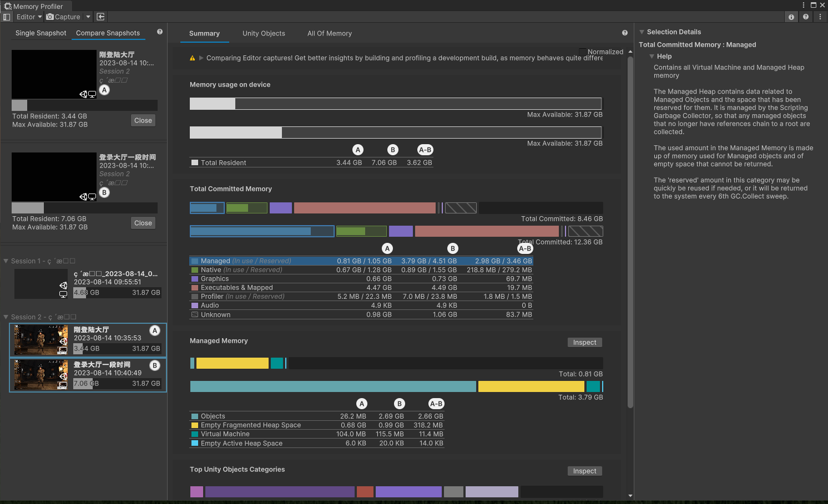Collapse the Help foldout
The width and height of the screenshot is (828, 504).
coord(652,57)
